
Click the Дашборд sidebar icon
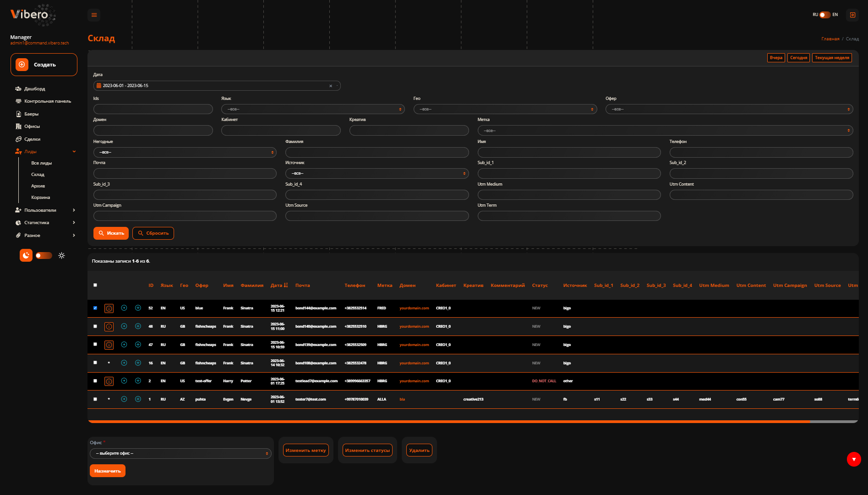coord(18,89)
